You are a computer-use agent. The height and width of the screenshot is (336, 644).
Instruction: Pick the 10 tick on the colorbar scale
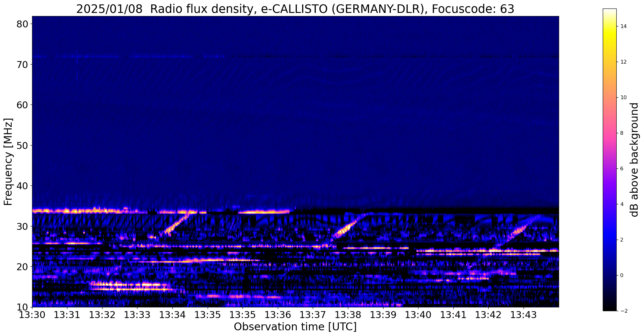tap(623, 98)
